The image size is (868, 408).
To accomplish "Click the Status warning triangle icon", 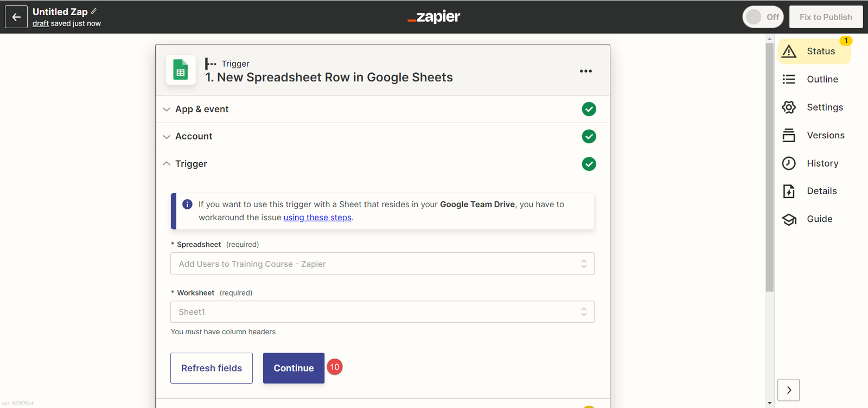I will coord(789,52).
